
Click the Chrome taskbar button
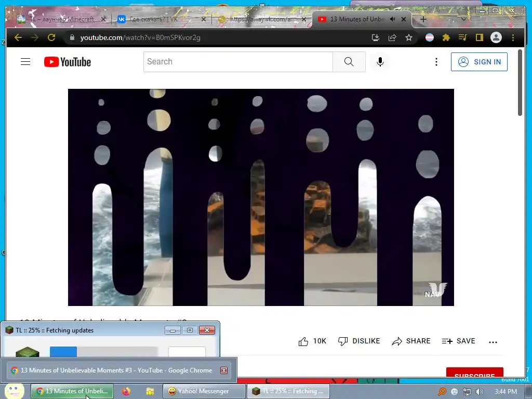point(72,391)
